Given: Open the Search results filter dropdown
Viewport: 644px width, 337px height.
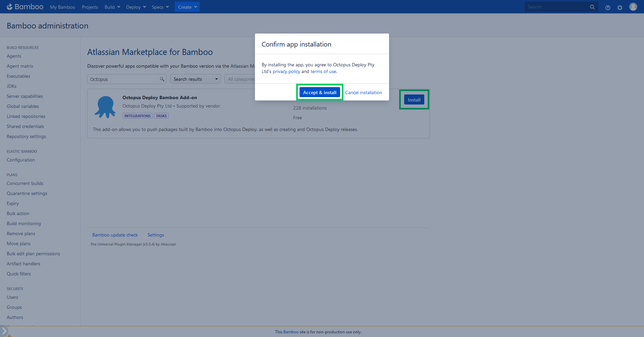Looking at the screenshot, I should (x=196, y=79).
